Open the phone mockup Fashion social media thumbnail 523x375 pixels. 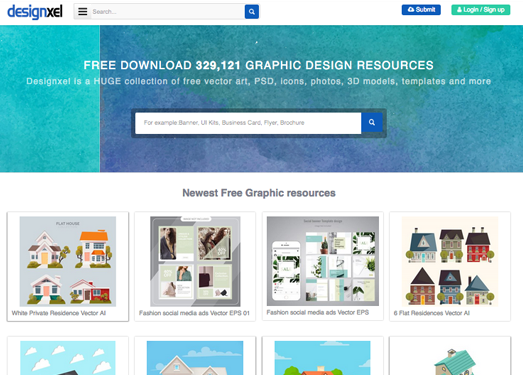pos(323,261)
